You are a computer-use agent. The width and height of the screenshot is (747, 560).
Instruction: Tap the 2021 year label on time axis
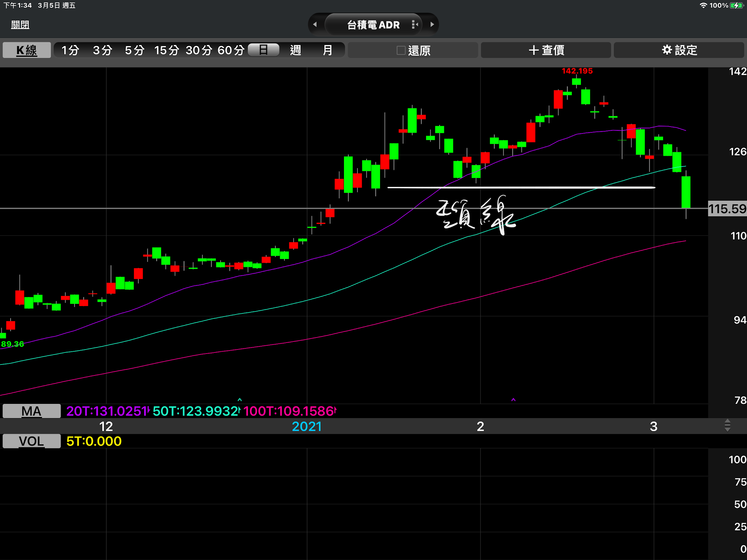pos(307,426)
